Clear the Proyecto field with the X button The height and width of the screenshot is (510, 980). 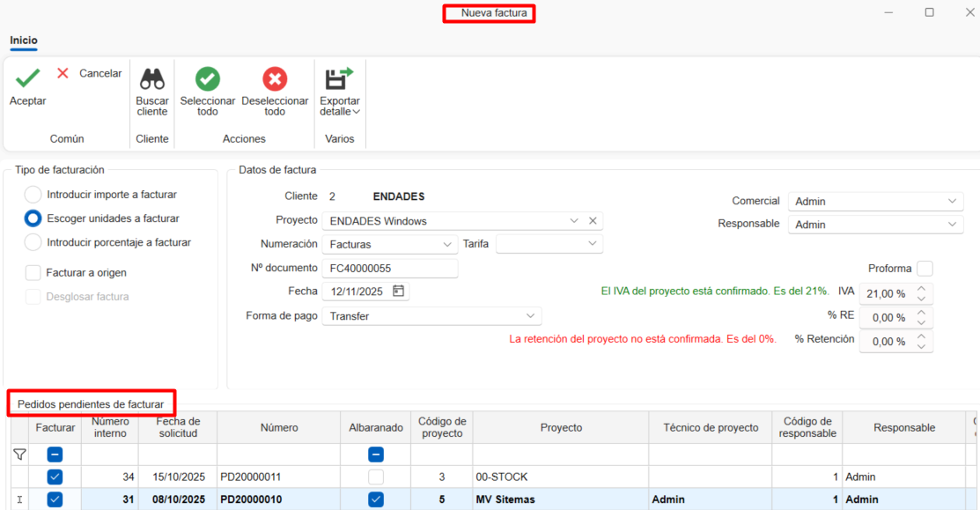[x=593, y=220]
